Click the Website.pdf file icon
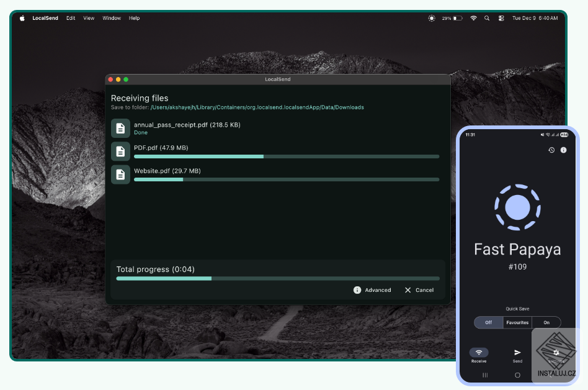Image resolution: width=588 pixels, height=390 pixels. (120, 175)
